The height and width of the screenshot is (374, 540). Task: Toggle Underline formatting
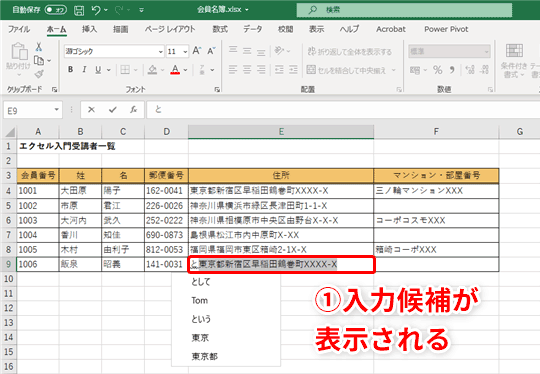coord(98,70)
